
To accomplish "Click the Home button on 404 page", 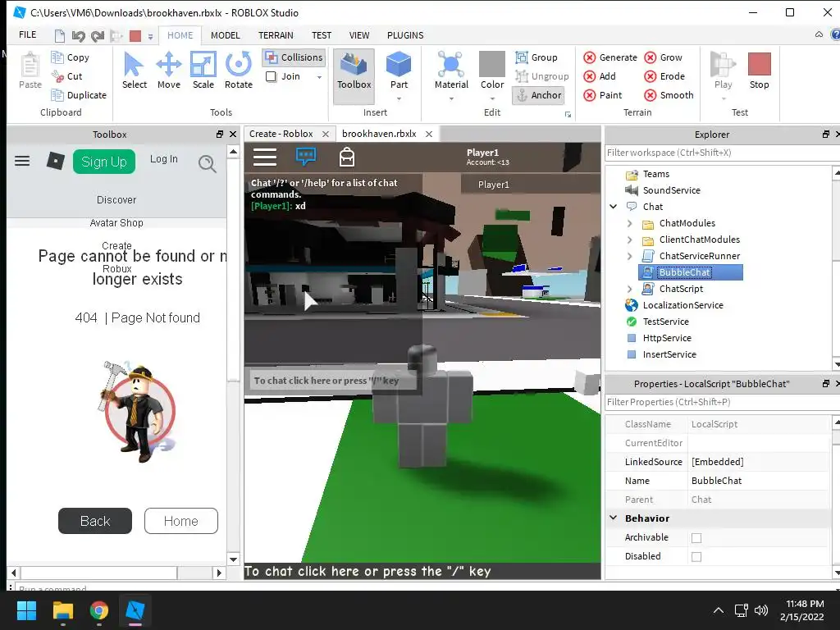I will (181, 521).
